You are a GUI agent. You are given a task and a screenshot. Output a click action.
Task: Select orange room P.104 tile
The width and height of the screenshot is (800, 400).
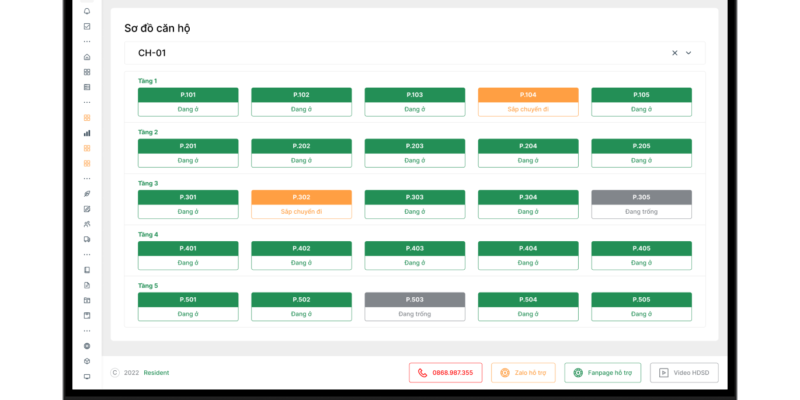pos(528,101)
